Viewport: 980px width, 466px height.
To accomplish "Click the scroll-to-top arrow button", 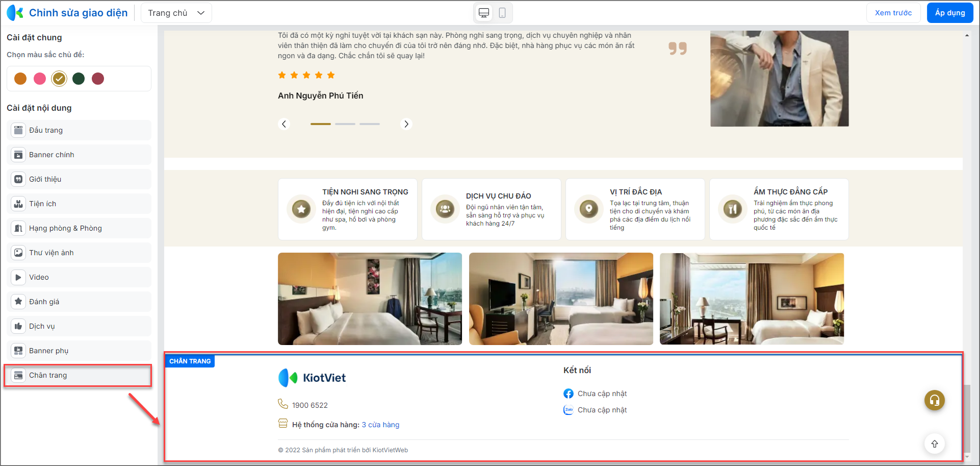I will point(934,444).
